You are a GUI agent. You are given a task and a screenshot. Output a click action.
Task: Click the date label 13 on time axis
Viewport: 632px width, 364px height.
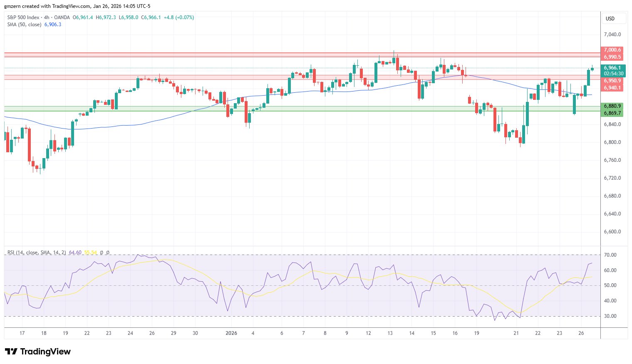click(x=390, y=333)
